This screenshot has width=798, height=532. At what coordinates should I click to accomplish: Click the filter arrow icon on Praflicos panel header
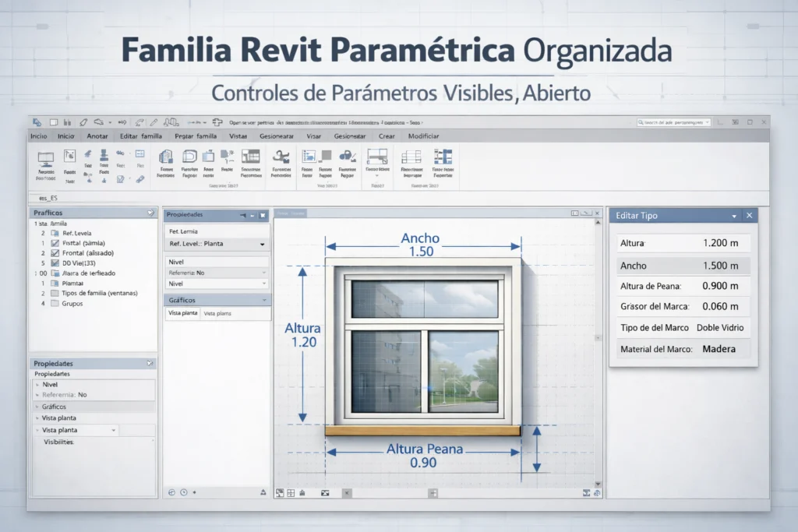(151, 212)
